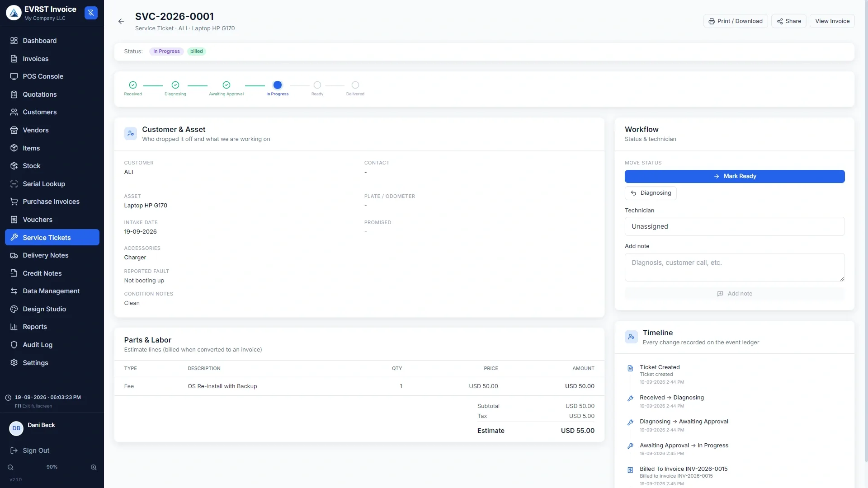
Task: Click the DB user avatar
Action: (x=16, y=428)
